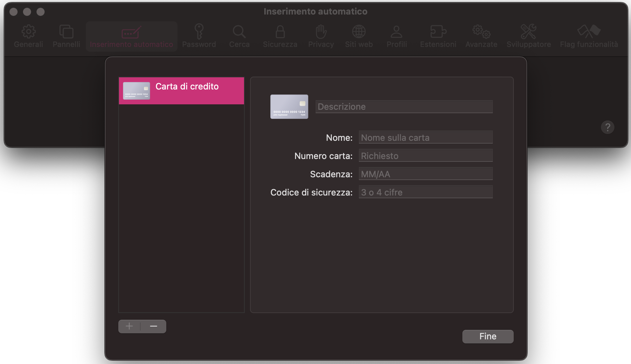Select the Cerca settings icon
This screenshot has width=631, height=364.
click(239, 36)
